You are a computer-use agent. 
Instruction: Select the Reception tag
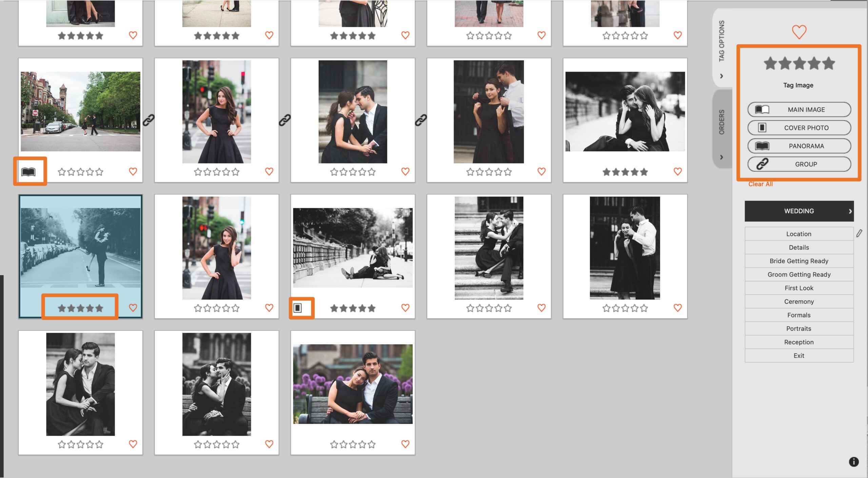click(799, 342)
